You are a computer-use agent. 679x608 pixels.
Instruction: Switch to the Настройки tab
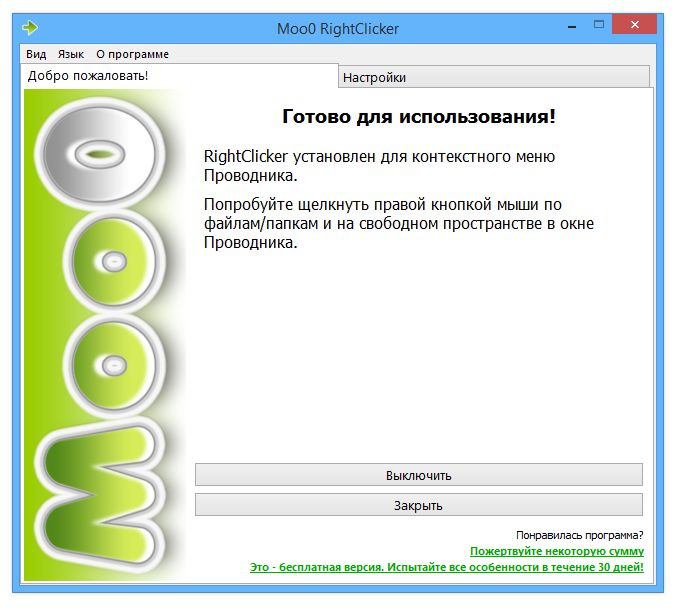(x=494, y=77)
